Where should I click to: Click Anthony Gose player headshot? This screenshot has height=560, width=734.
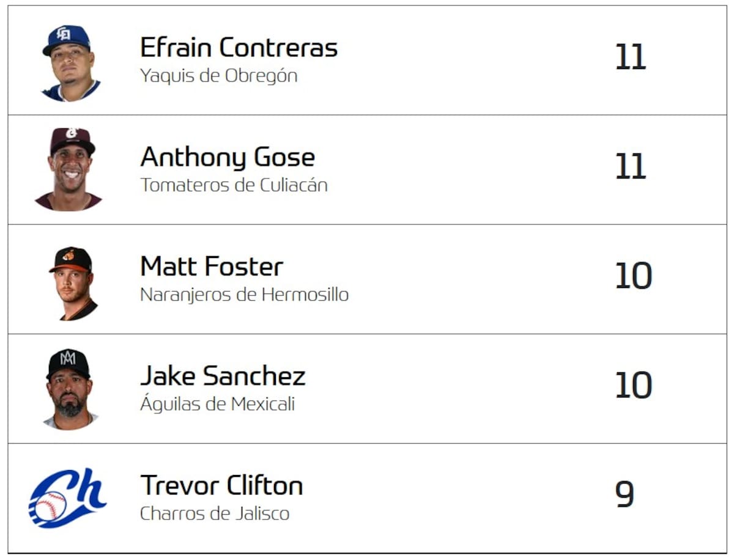(x=70, y=169)
